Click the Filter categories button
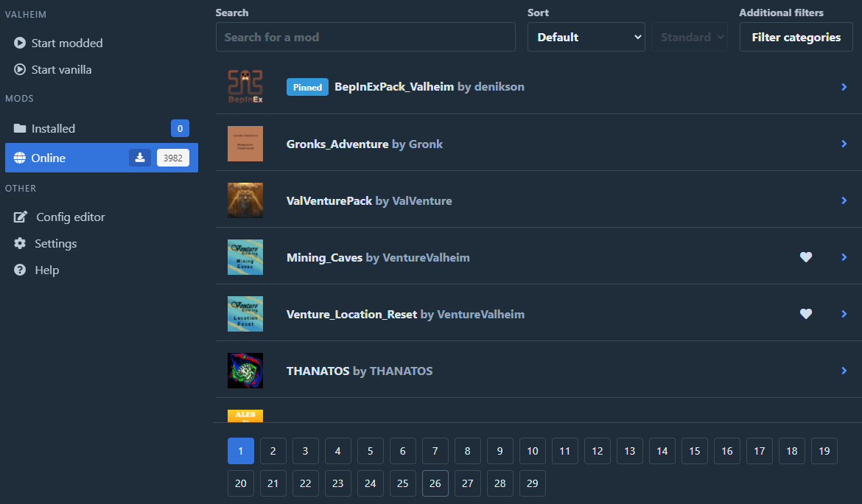The image size is (862, 504). pos(796,37)
